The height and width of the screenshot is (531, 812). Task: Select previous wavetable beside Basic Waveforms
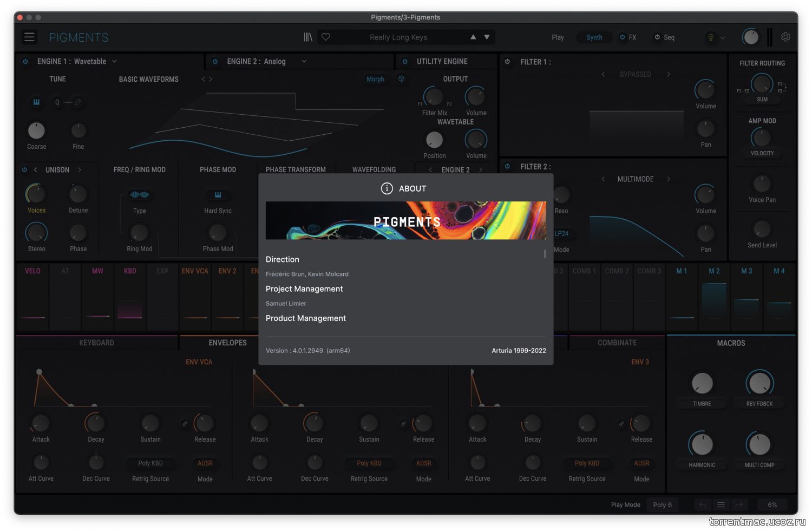pos(204,79)
